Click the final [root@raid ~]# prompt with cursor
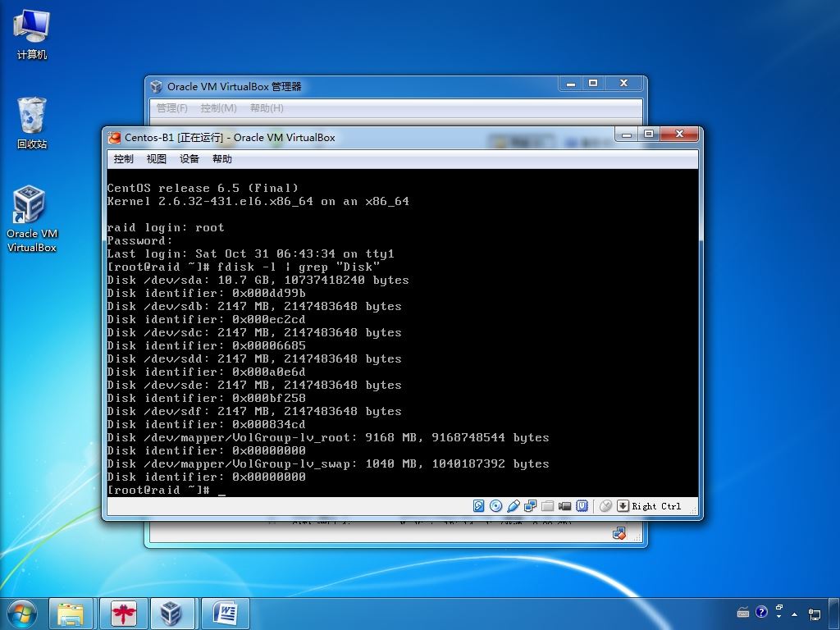 point(166,491)
